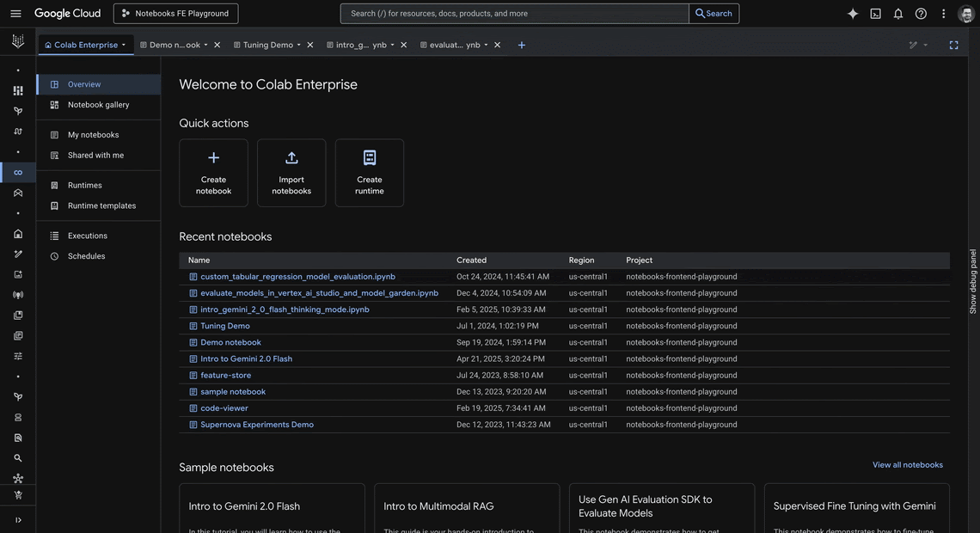Close the Tuning Demo tab
This screenshot has height=533, width=980.
tap(310, 45)
